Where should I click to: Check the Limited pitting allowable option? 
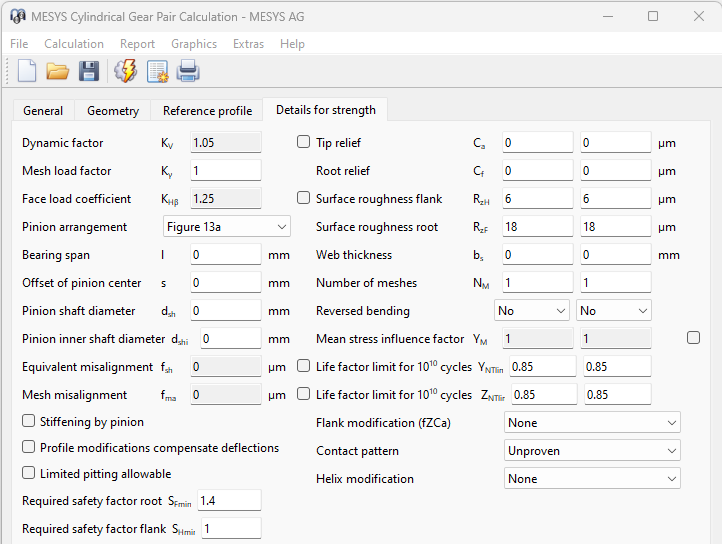click(29, 474)
